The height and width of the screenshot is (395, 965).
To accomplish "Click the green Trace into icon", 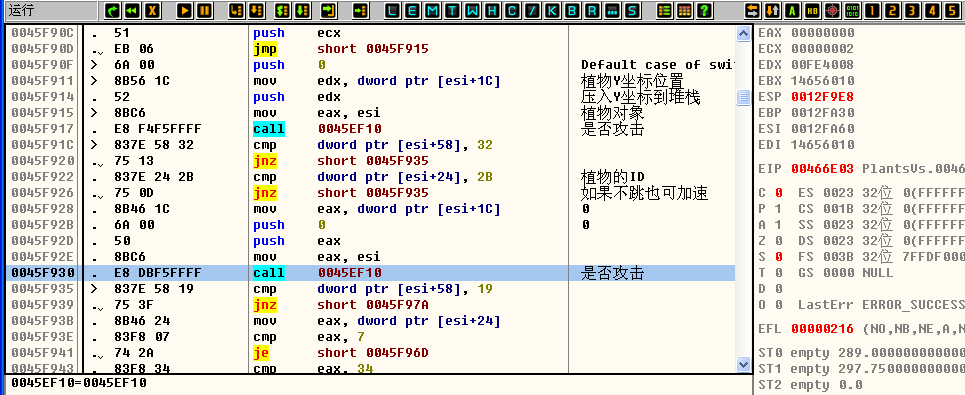I will click(281, 10).
